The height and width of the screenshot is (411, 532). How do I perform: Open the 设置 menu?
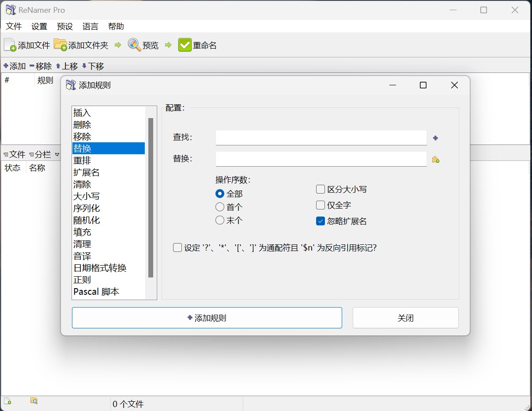pyautogui.click(x=39, y=26)
